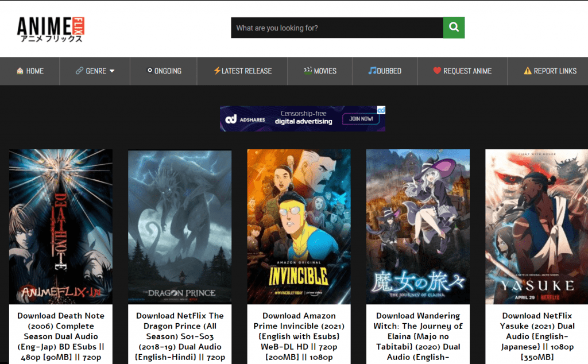Click the warning triangle icon beside Report Links

[528, 71]
